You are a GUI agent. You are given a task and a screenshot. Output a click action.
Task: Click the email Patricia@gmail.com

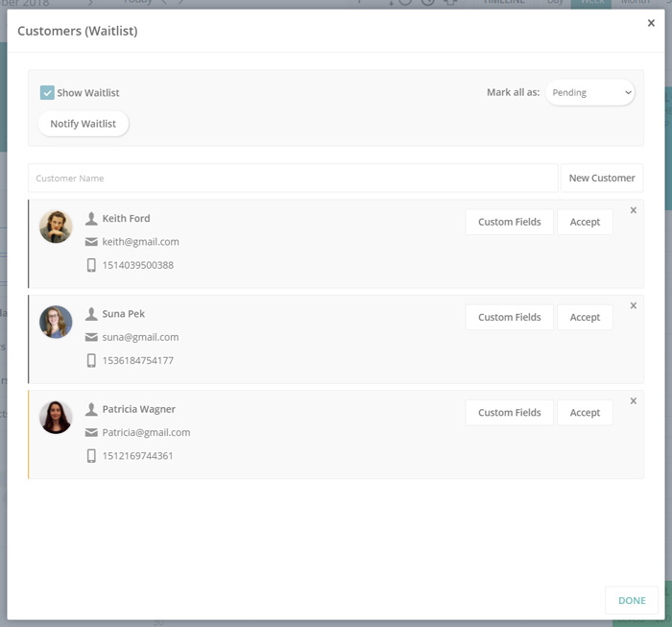[x=146, y=433]
